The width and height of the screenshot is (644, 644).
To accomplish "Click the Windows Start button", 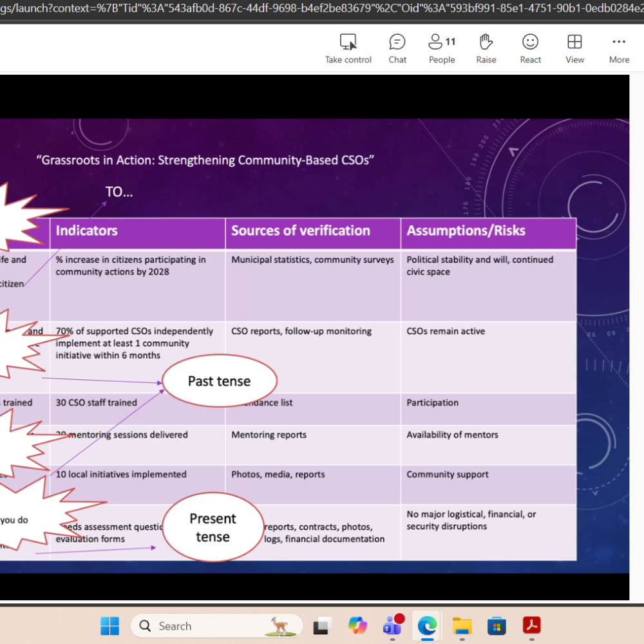I will (x=109, y=625).
